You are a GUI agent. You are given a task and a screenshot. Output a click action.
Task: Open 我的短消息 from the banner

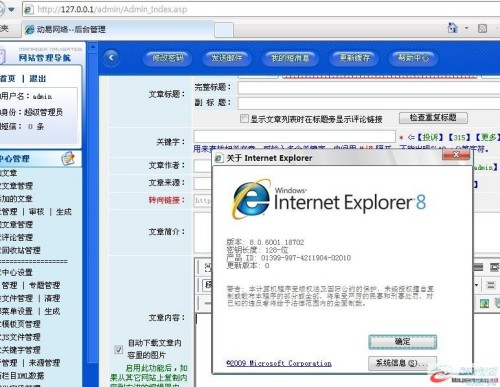tap(290, 58)
